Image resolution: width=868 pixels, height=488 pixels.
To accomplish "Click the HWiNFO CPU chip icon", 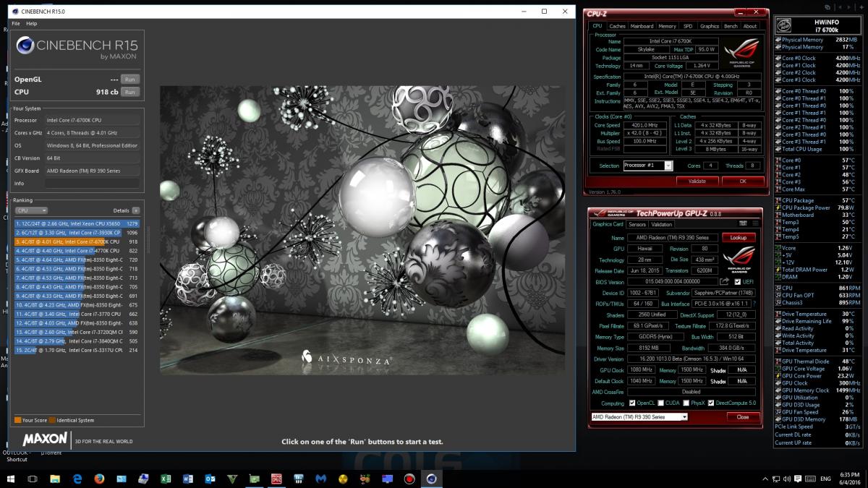I will 783,26.
